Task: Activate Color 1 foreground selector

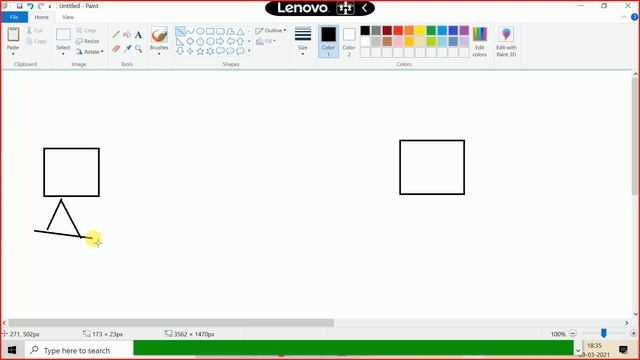Action: pos(328,42)
